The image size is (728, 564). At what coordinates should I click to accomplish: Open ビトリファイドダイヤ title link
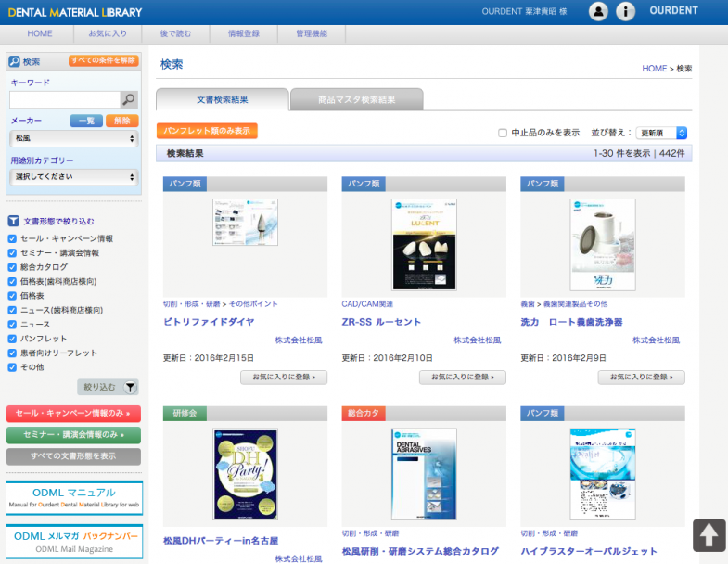[x=209, y=322]
